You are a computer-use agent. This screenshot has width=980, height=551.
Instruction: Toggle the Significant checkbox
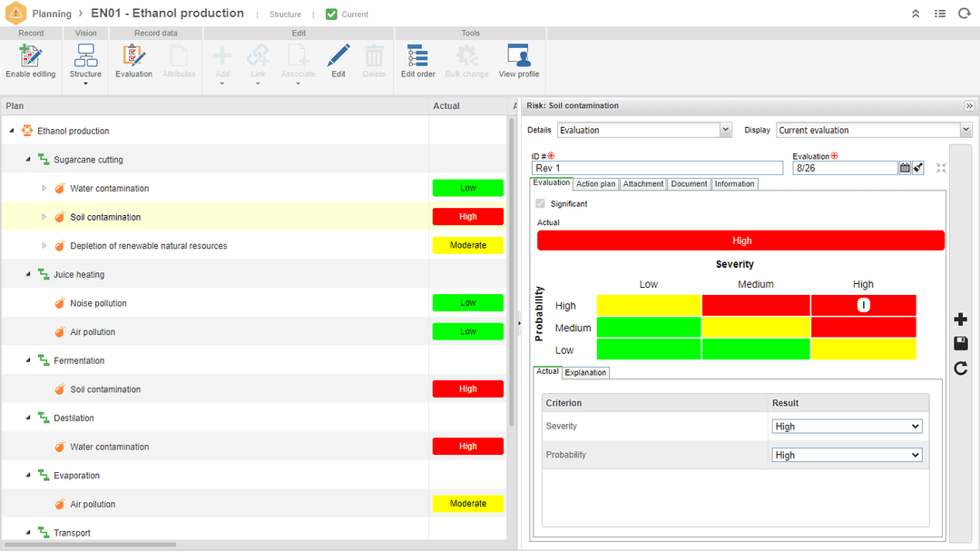541,204
